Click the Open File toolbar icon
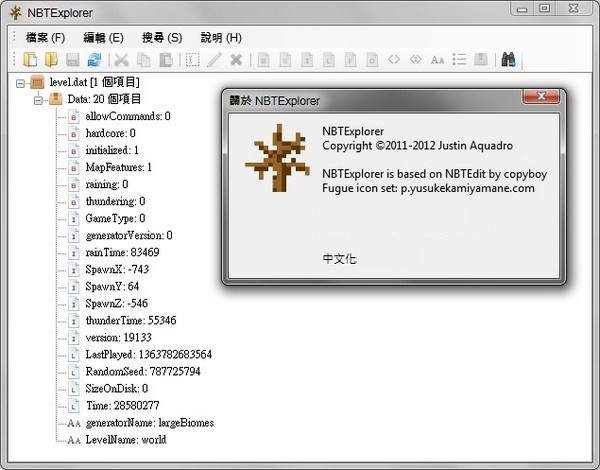 (x=30, y=60)
